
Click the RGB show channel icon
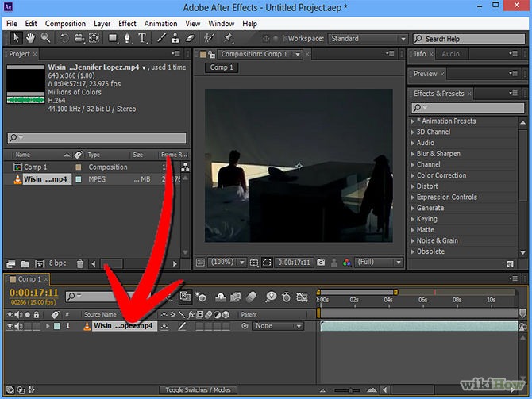[346, 263]
